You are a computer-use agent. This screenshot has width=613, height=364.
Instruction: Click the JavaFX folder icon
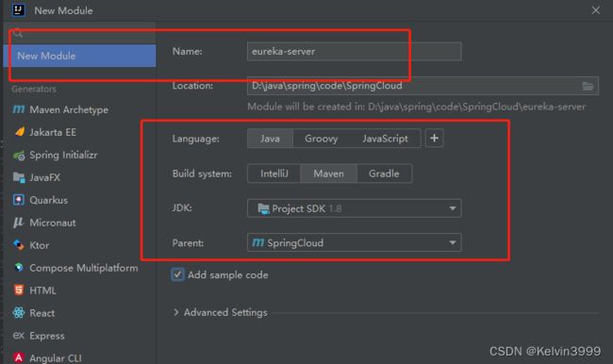[19, 177]
